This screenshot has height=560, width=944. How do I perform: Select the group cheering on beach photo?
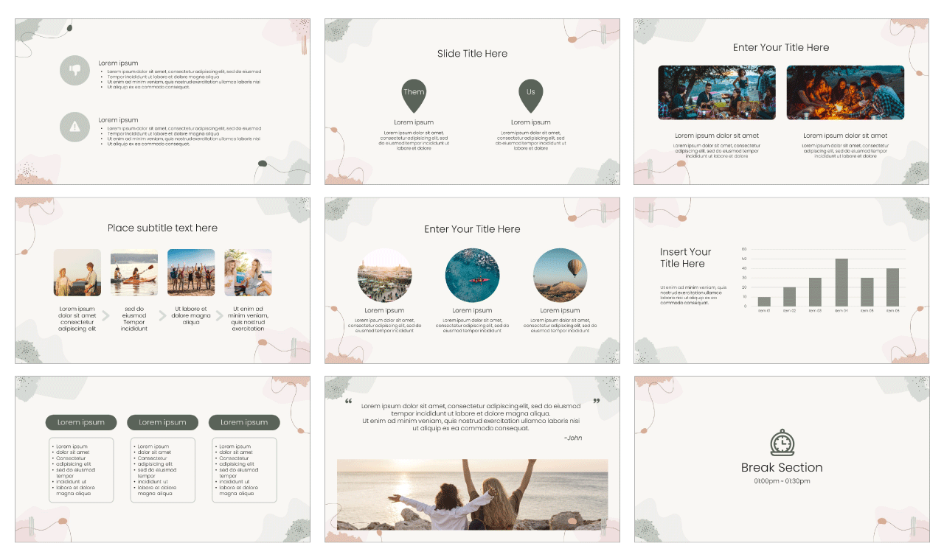point(191,273)
